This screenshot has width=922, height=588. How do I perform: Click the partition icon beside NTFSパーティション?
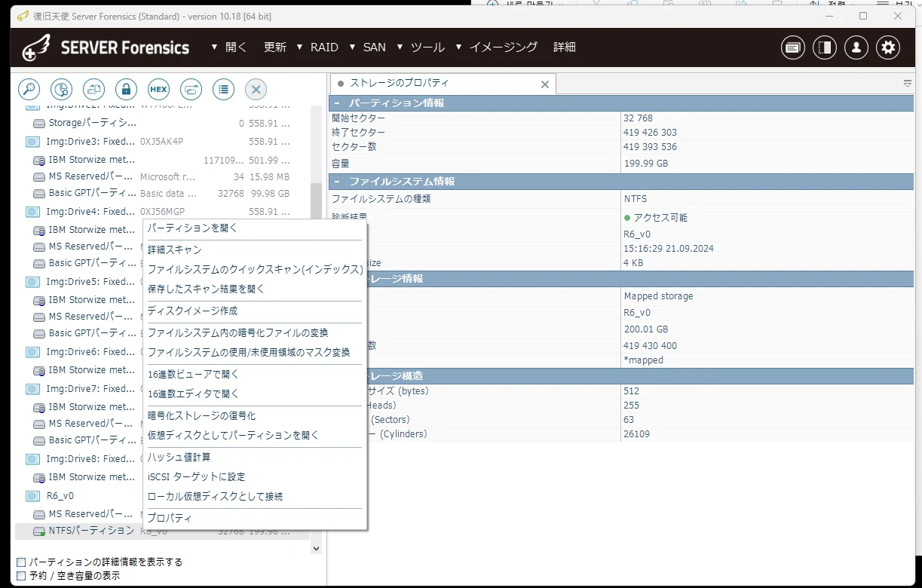pyautogui.click(x=39, y=531)
